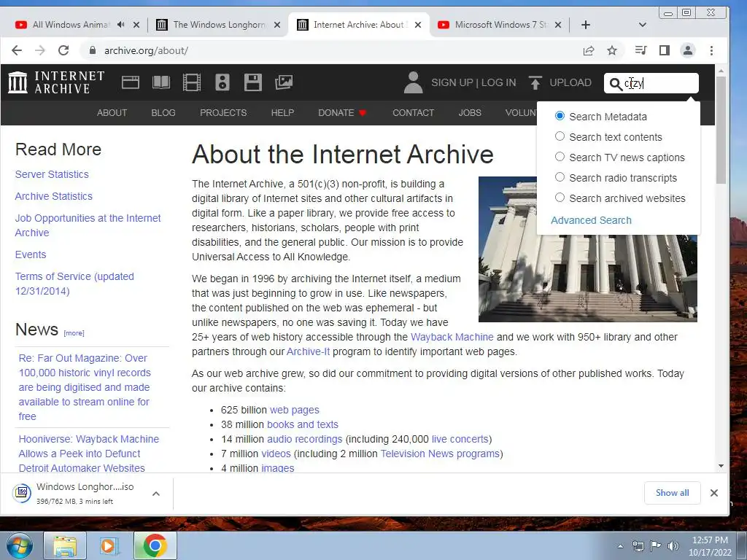This screenshot has height=560, width=747.
Task: Open the Internet Archive home logo
Action: [55, 82]
